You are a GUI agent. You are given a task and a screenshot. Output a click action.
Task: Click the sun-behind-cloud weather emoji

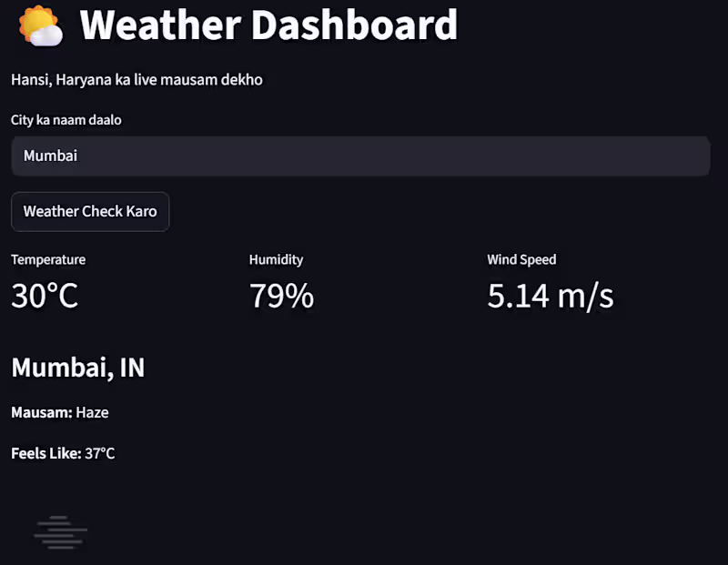tap(40, 26)
